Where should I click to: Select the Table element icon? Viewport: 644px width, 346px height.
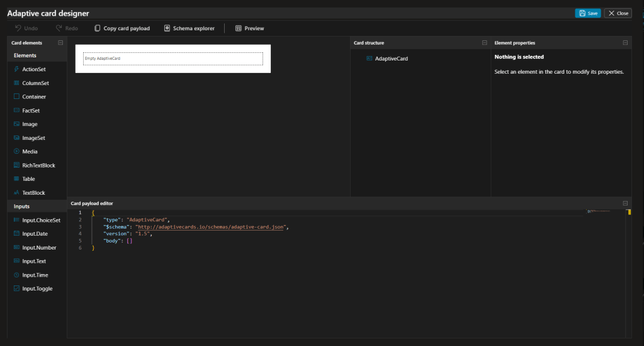point(16,179)
